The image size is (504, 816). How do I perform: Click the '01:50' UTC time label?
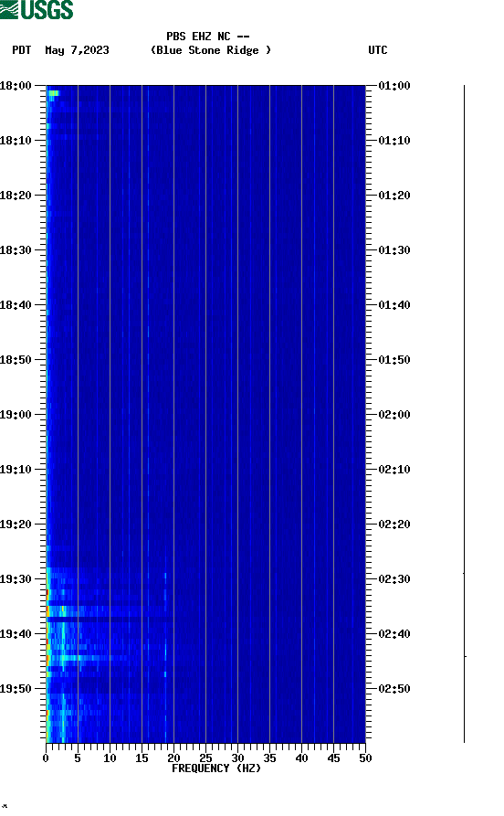pyautogui.click(x=394, y=360)
